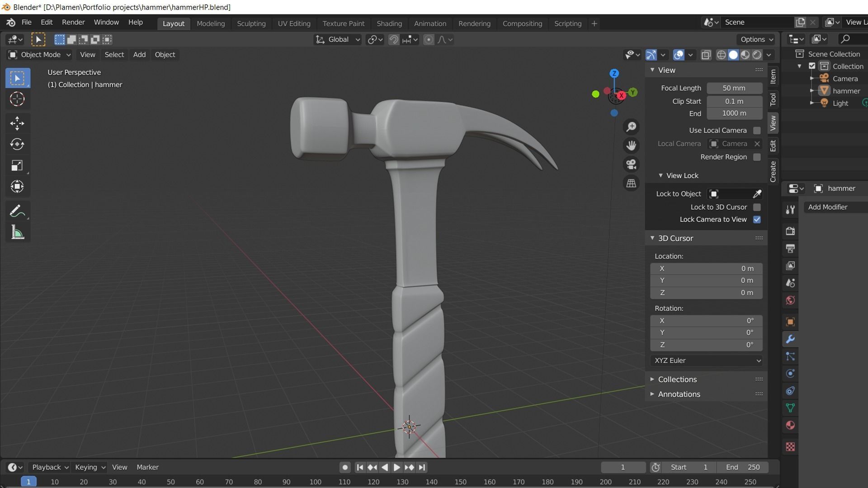Open the Options dropdown
The image size is (868, 488).
(756, 40)
